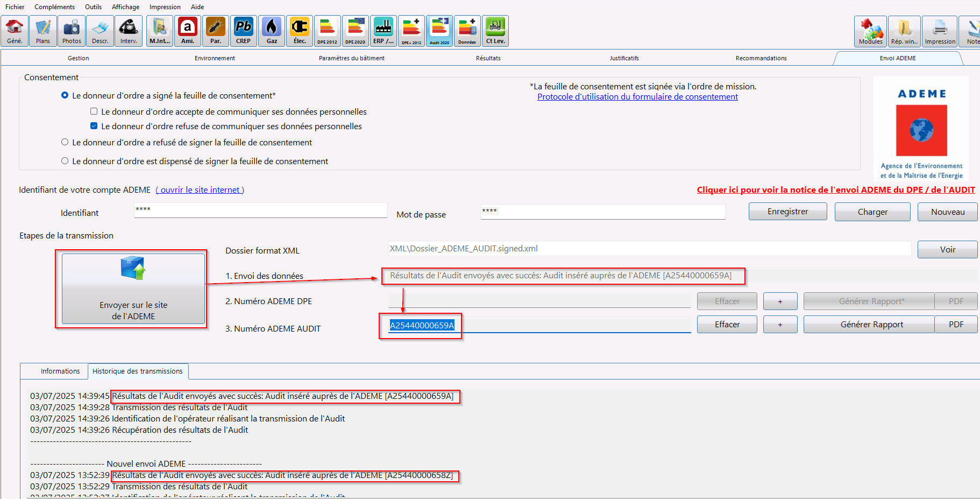
Task: Open the M.Int.. toolbar icon
Action: (x=160, y=31)
